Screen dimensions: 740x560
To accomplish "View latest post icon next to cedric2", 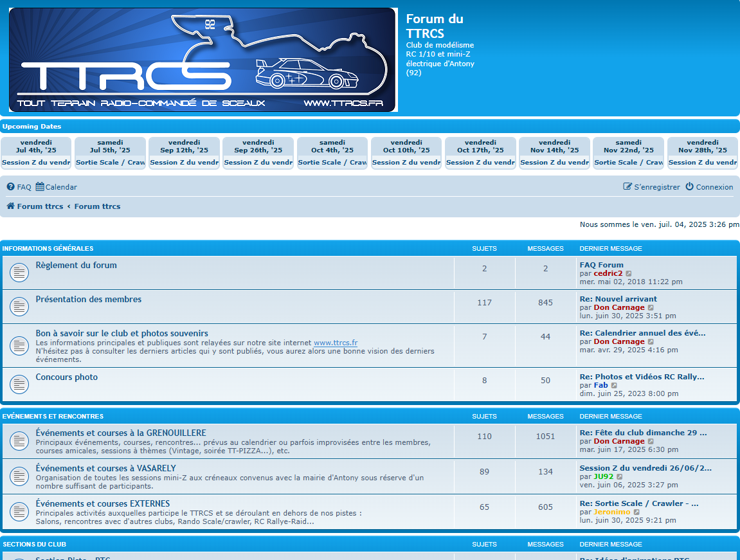I will coord(629,274).
